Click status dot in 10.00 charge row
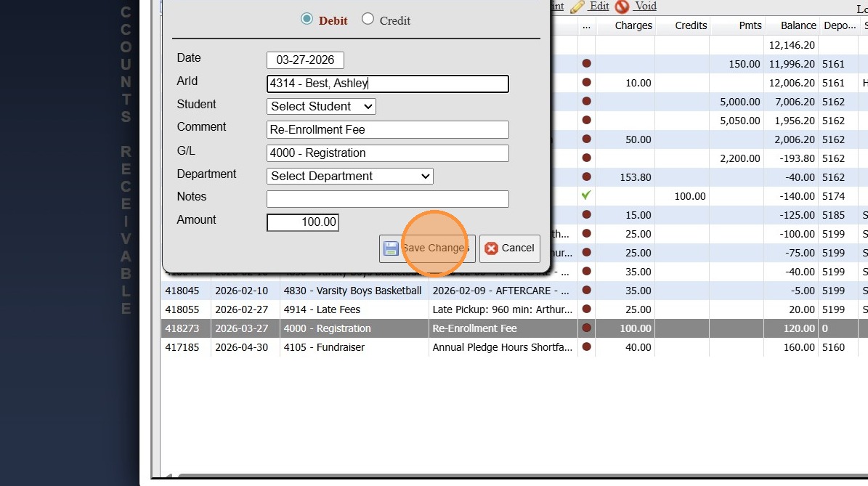This screenshot has height=486, width=868. [x=587, y=83]
